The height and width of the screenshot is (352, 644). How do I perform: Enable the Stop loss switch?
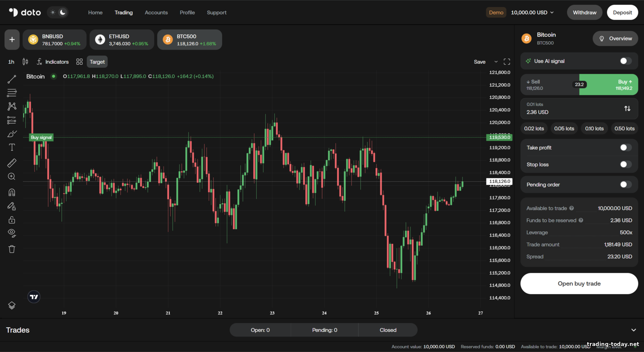(626, 164)
